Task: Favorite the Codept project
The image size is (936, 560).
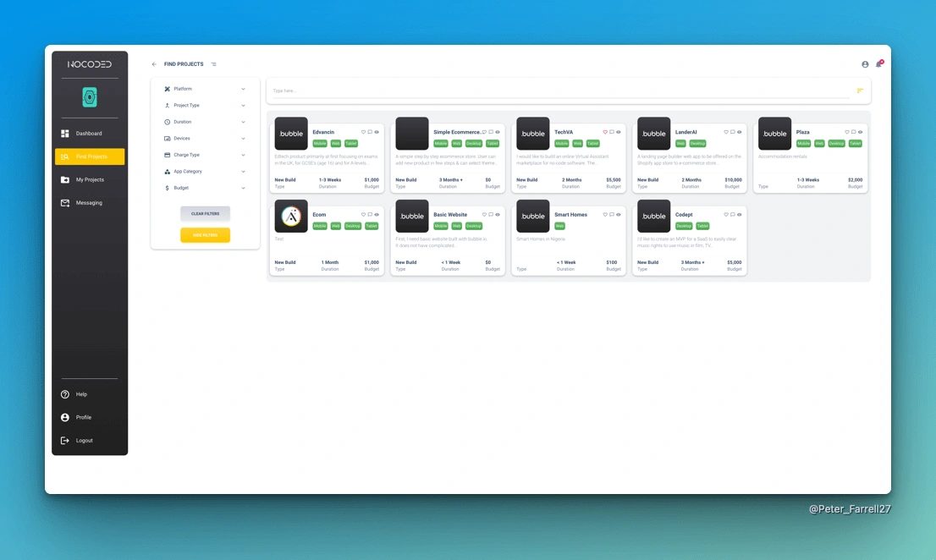Action: [x=726, y=215]
